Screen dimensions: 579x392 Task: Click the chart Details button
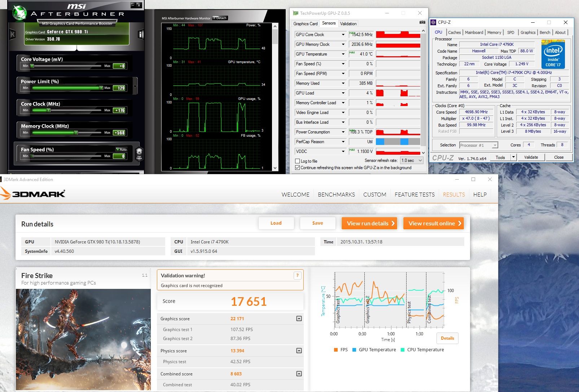(x=447, y=338)
